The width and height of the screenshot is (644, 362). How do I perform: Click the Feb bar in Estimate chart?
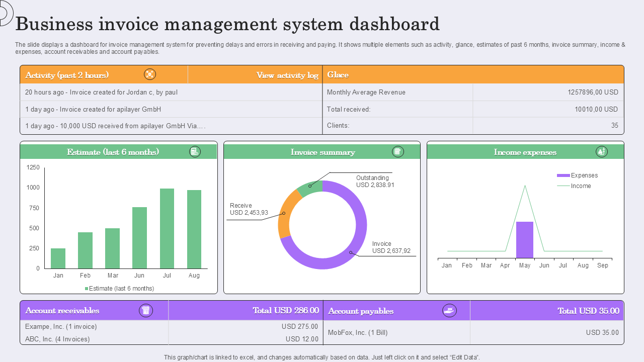[x=85, y=250]
